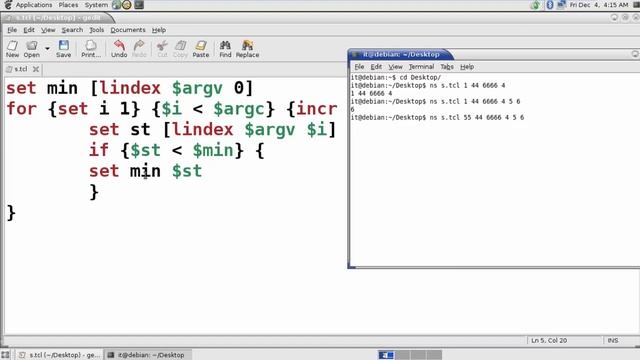Click the 'cd Desktop/' terminal line
Image resolution: width=640 pixels, height=360 pixels.
[x=396, y=77]
